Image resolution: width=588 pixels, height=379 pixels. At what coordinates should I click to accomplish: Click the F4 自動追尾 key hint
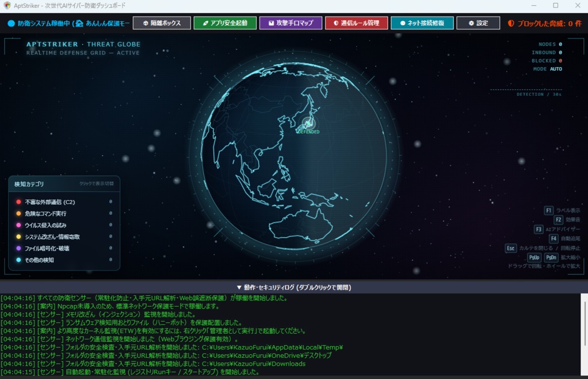pos(565,238)
